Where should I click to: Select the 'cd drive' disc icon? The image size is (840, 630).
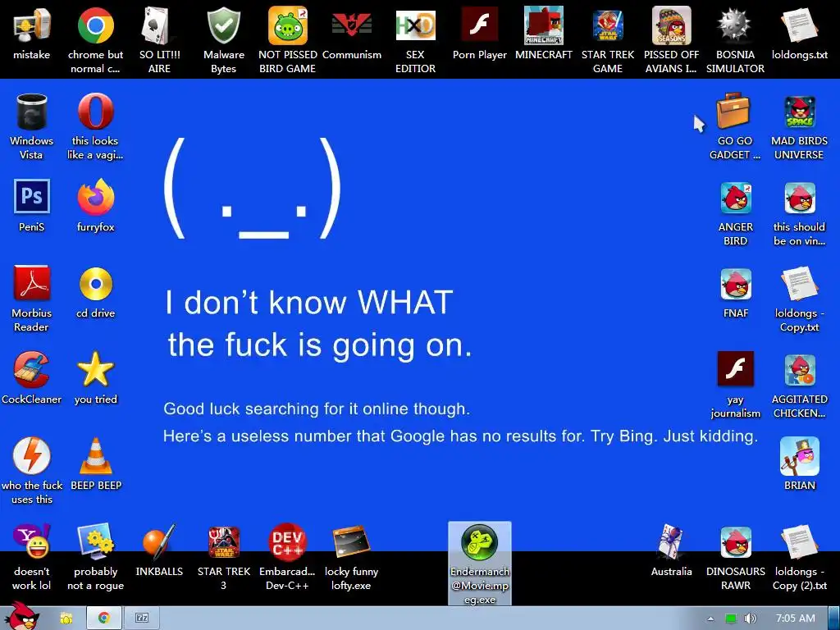(x=95, y=292)
